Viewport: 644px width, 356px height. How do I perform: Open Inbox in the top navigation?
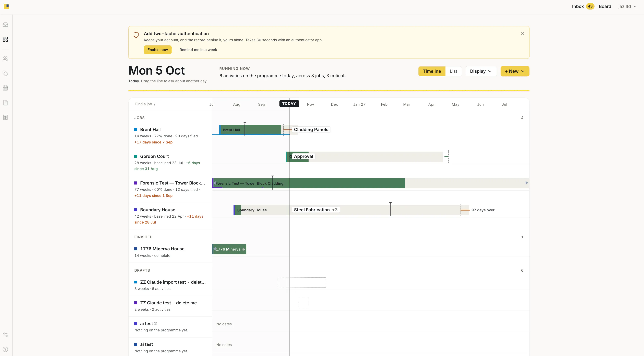point(583,7)
